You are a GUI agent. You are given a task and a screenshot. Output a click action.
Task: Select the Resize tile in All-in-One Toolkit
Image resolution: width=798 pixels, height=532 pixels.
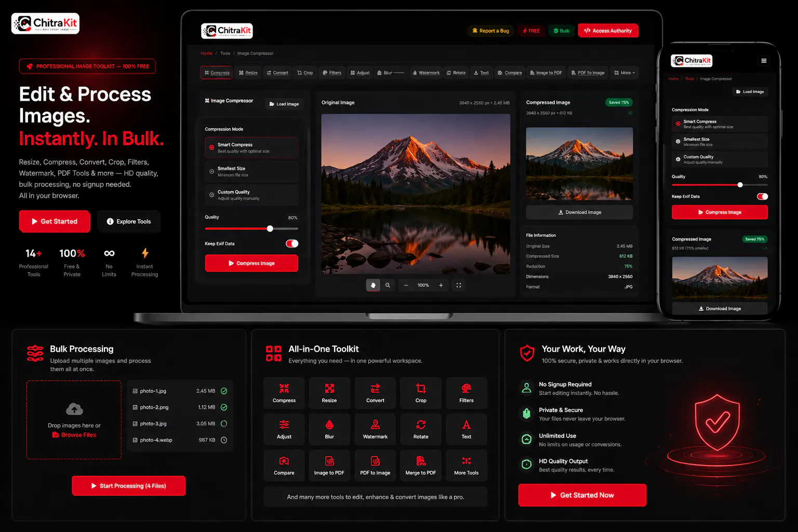pos(329,393)
